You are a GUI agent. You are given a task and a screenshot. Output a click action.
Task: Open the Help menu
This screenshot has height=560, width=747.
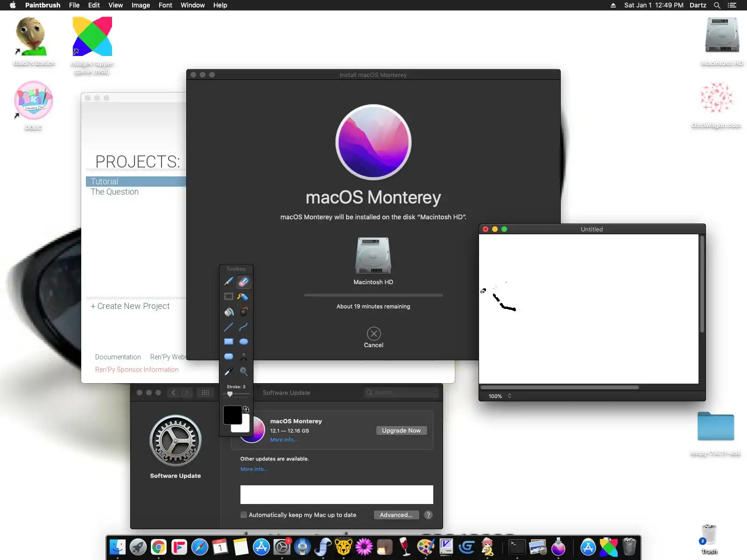coord(220,5)
